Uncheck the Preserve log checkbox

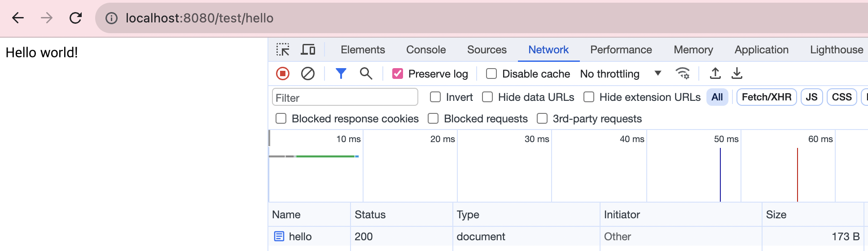(398, 74)
